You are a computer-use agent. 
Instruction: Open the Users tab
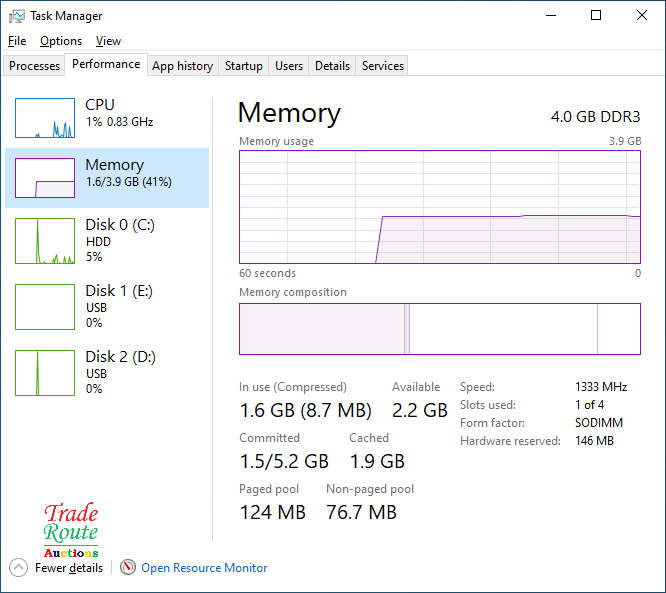[289, 66]
